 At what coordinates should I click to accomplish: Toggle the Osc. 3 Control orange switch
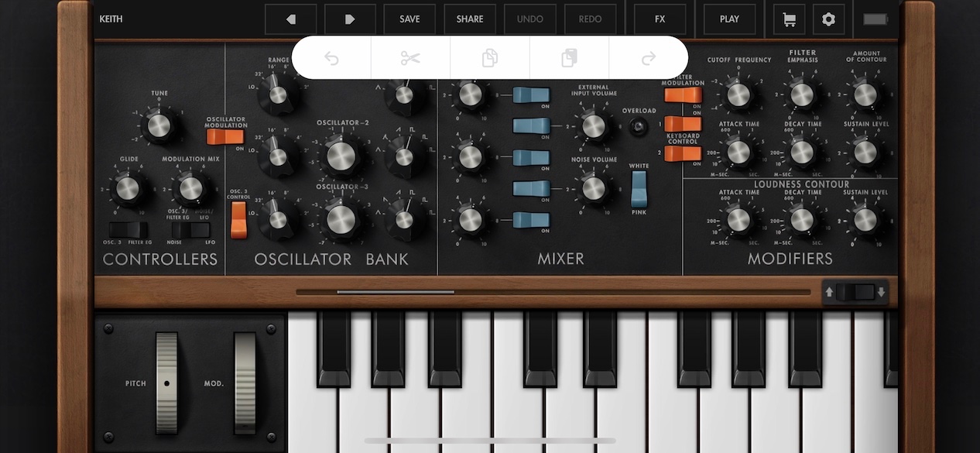tap(238, 219)
